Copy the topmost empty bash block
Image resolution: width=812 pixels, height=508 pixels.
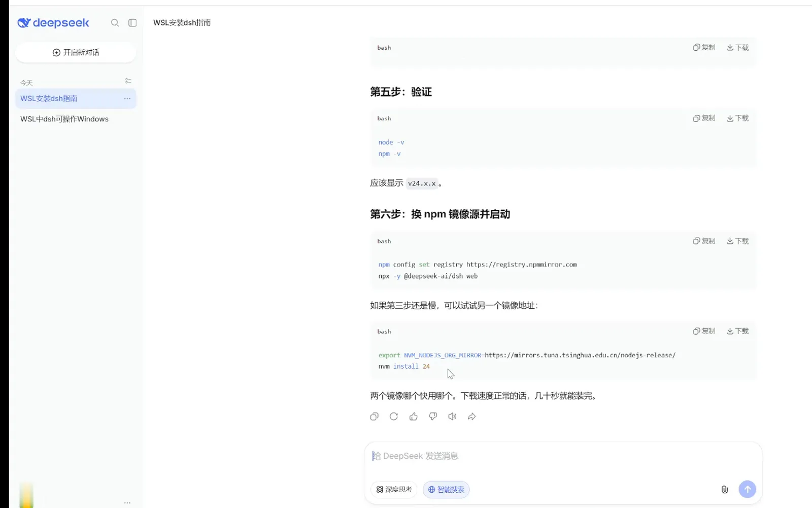pyautogui.click(x=704, y=47)
